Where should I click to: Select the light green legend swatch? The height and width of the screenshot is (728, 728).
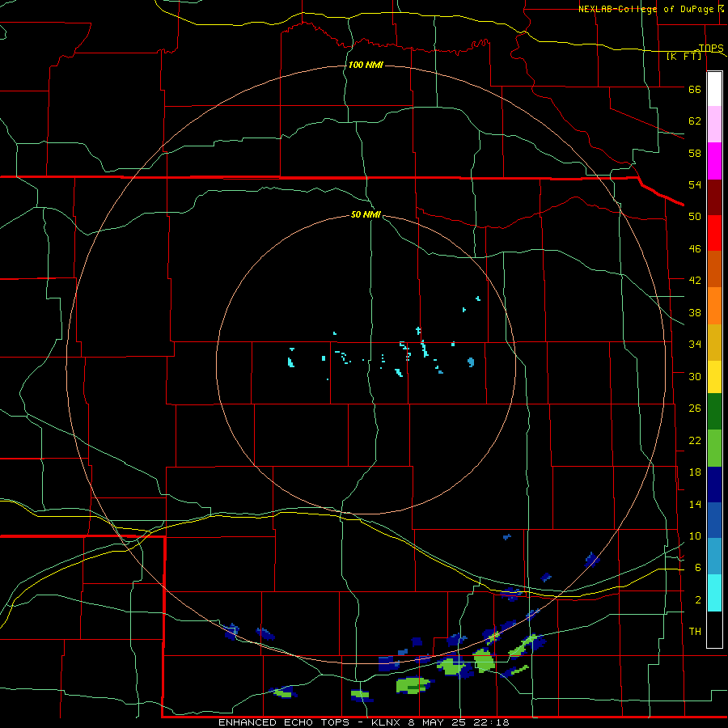pos(714,448)
